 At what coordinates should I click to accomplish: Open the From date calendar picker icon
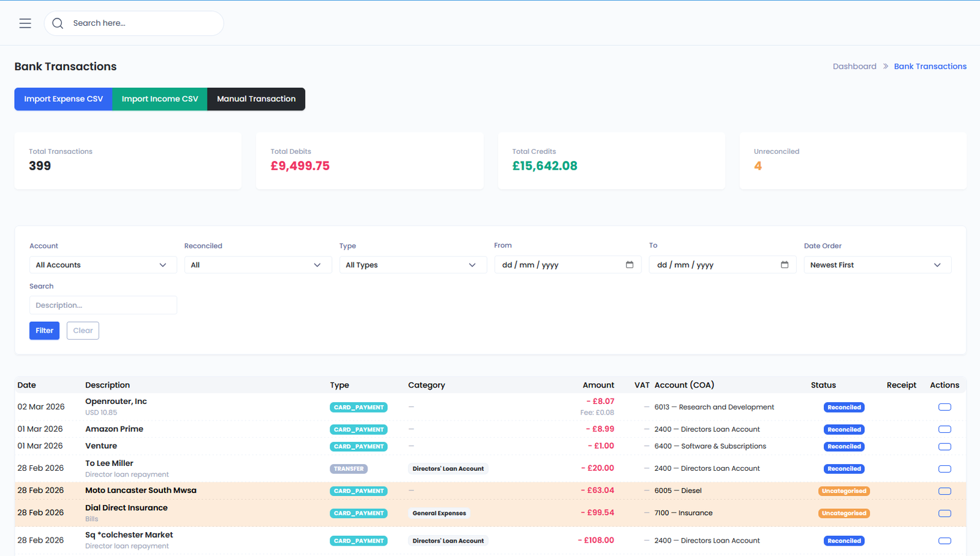pyautogui.click(x=629, y=265)
